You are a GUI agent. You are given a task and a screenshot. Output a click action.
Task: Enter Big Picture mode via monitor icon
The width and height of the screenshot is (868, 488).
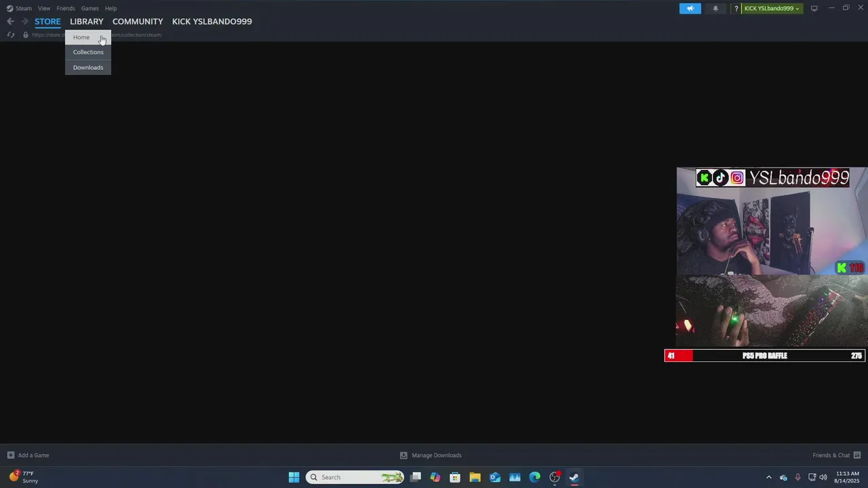pos(814,8)
